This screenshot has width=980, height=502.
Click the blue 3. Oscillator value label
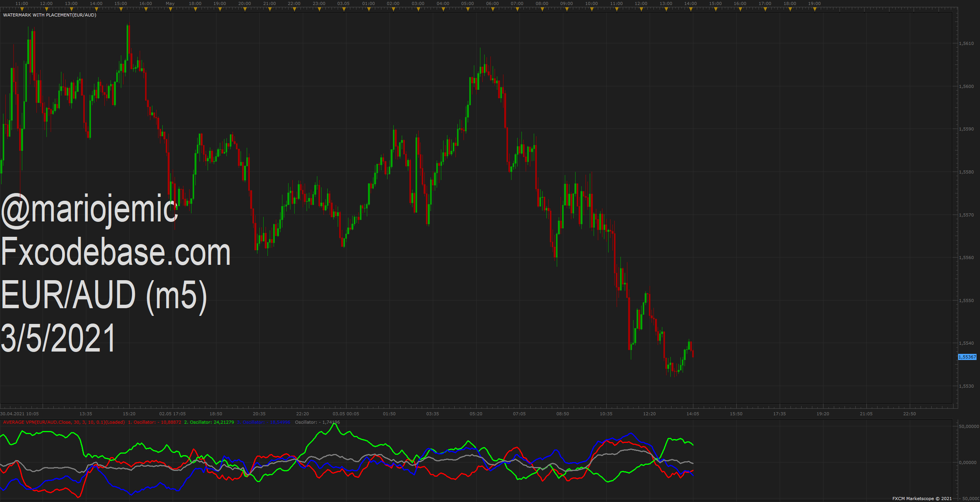(x=264, y=422)
